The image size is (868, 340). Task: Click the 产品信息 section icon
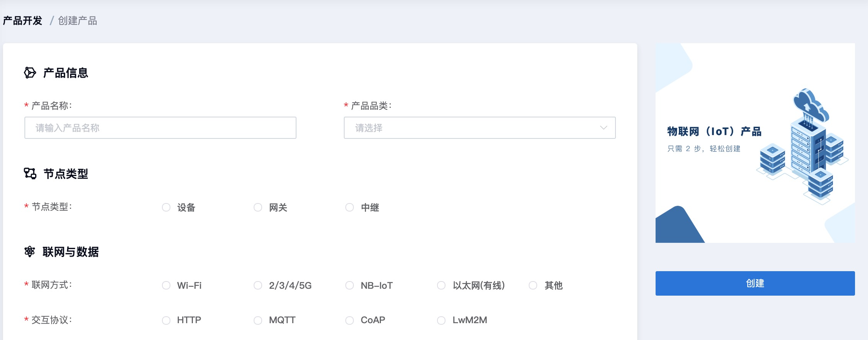pyautogui.click(x=30, y=73)
